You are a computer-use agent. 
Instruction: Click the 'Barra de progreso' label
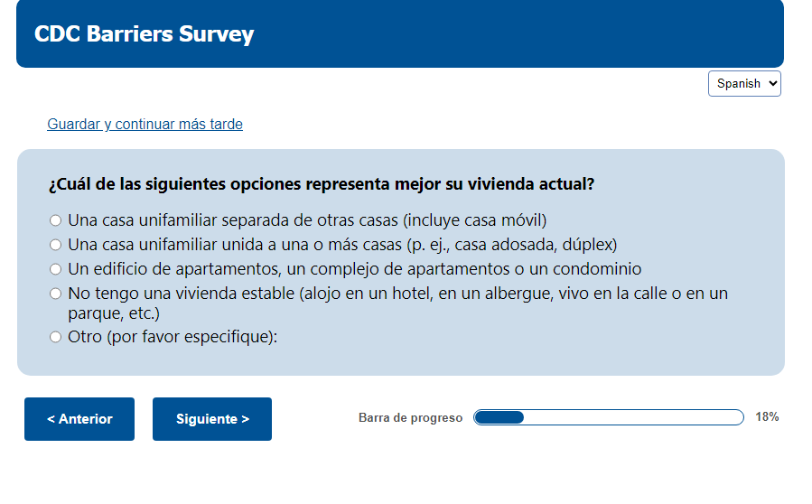410,417
